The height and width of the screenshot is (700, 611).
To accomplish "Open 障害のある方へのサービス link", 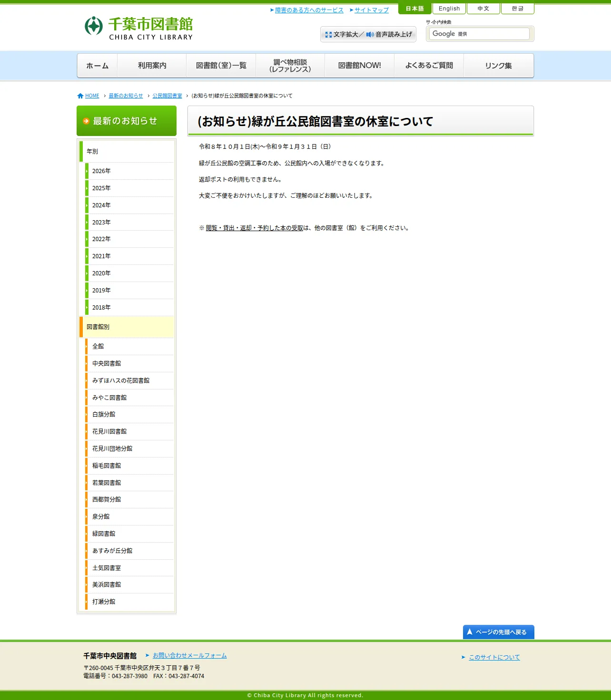I will [309, 10].
